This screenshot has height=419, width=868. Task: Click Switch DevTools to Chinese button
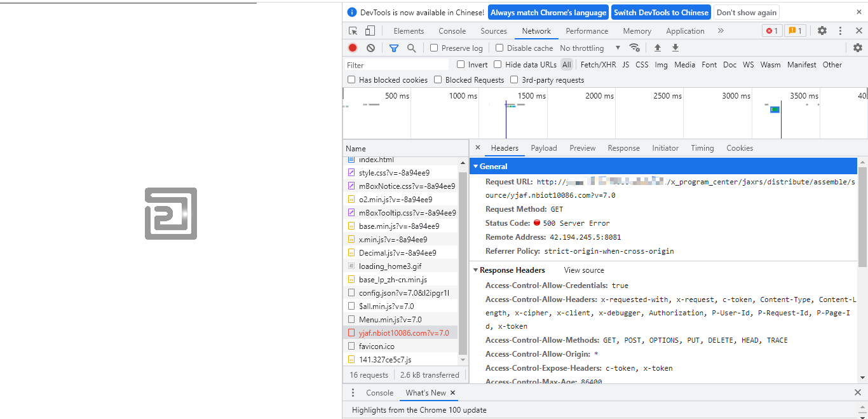[661, 12]
